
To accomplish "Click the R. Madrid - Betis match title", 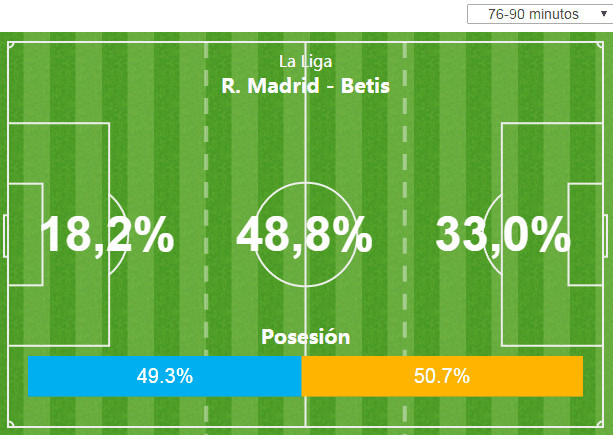I will 305,84.
